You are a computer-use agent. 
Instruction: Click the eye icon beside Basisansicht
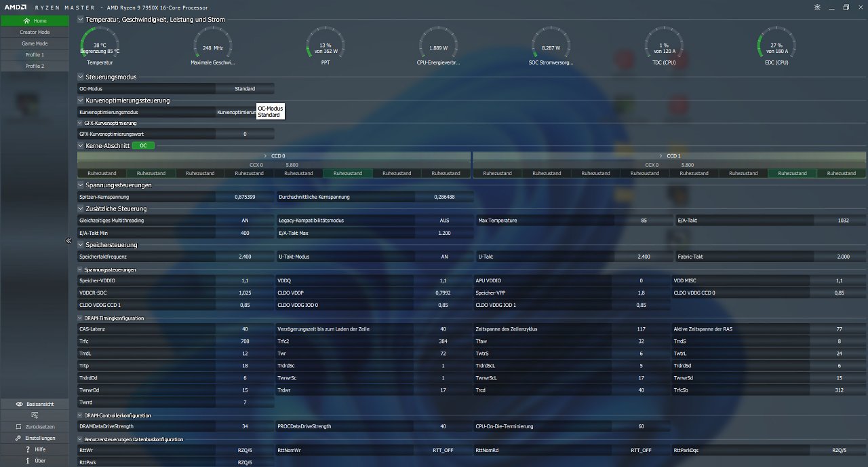click(19, 404)
